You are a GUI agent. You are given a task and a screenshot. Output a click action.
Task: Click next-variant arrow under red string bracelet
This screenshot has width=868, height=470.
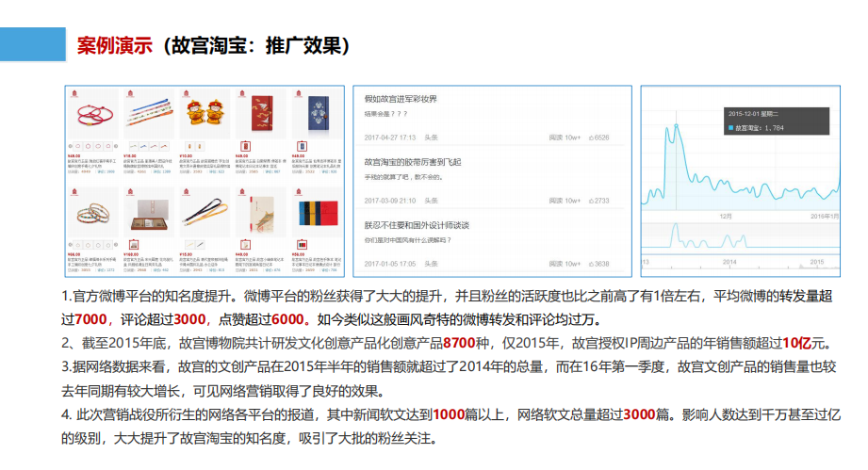[x=116, y=147]
